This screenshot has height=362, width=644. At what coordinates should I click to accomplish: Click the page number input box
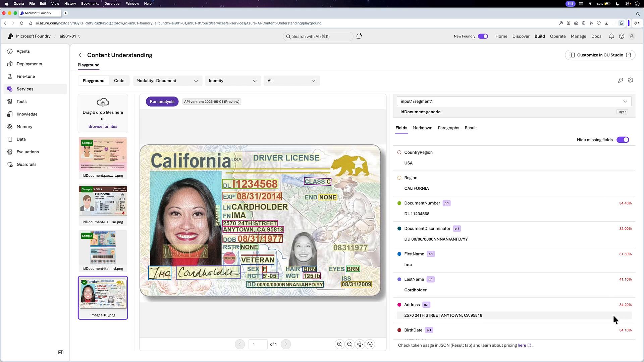point(258,344)
